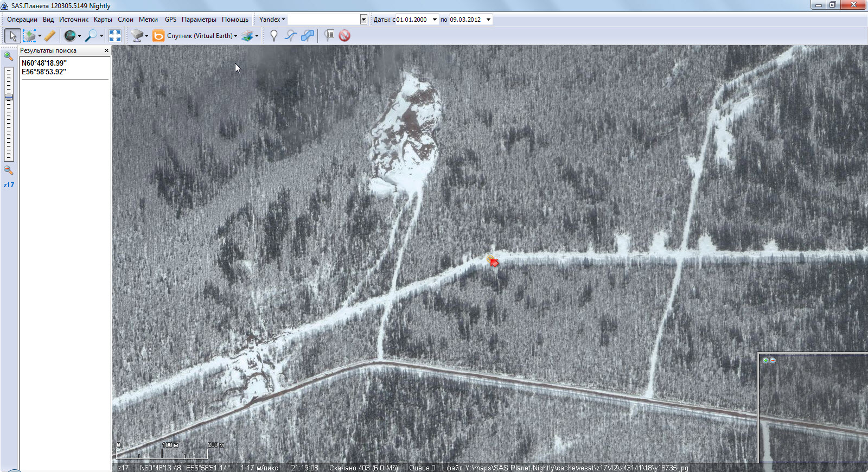
Task: Click the add polygon tool icon
Action: [x=308, y=36]
